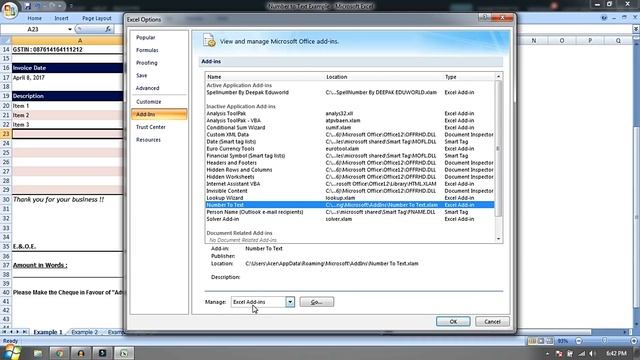Screen dimensions: 640x360
Task: Open the Page Layout ribbon tab
Action: (97, 18)
